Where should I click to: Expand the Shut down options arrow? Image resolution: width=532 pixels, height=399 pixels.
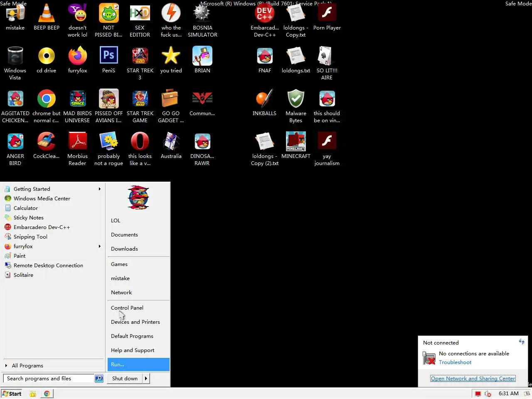pyautogui.click(x=146, y=378)
